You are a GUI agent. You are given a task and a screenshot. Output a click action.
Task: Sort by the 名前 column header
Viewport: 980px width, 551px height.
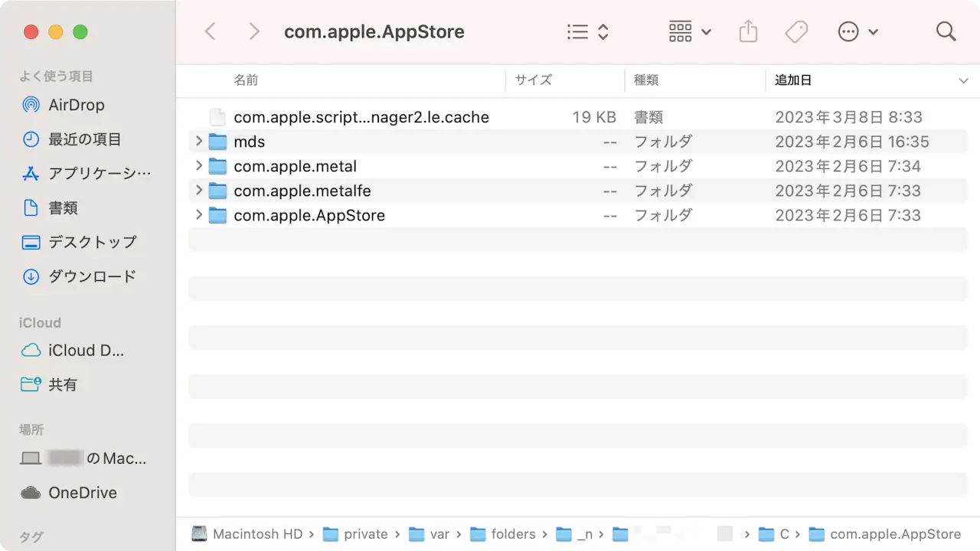coord(246,80)
